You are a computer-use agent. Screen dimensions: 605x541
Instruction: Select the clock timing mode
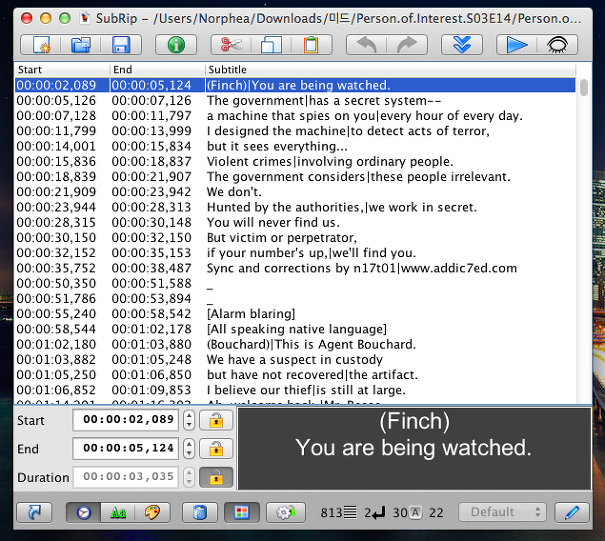[x=83, y=512]
